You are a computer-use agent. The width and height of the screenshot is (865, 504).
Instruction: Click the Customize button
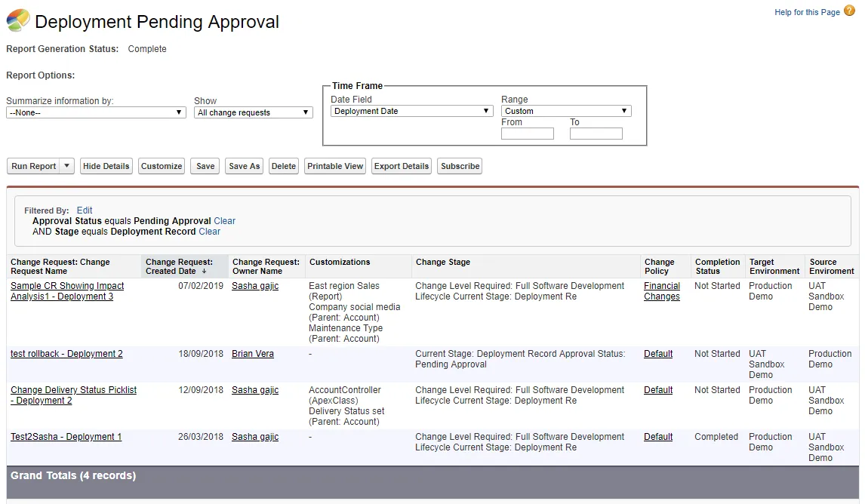(x=161, y=166)
